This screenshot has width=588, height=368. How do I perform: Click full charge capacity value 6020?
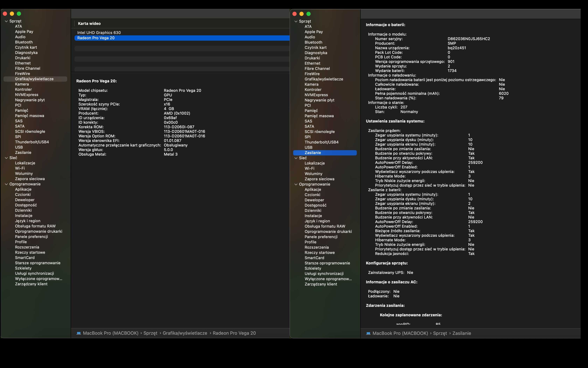coord(504,93)
